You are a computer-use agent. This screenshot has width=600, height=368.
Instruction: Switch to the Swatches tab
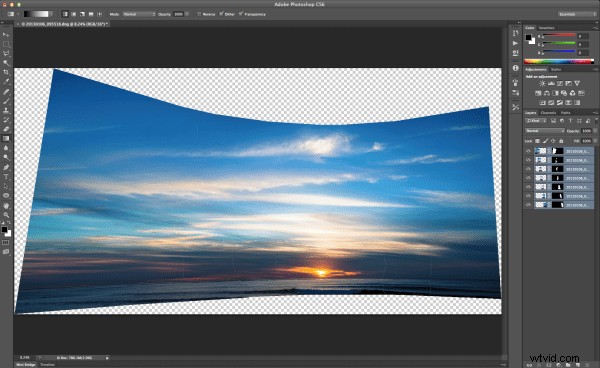point(546,28)
